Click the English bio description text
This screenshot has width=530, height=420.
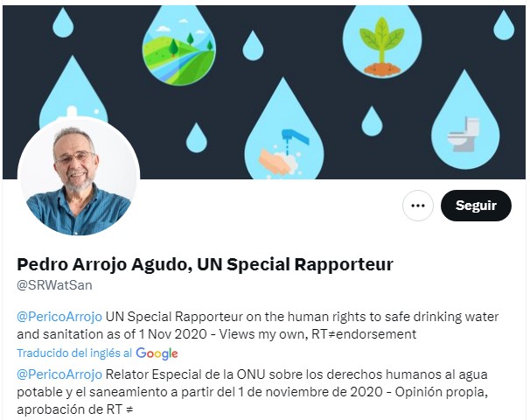(257, 325)
